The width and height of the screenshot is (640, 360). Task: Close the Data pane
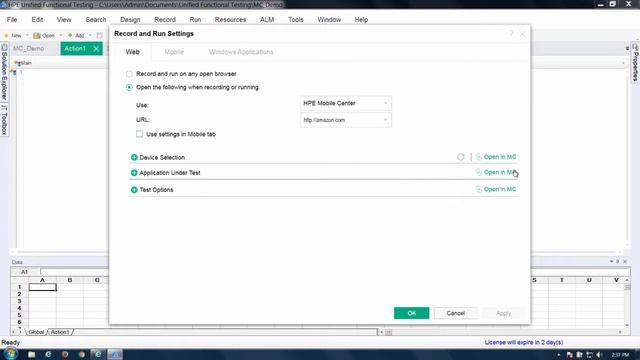tap(625, 261)
